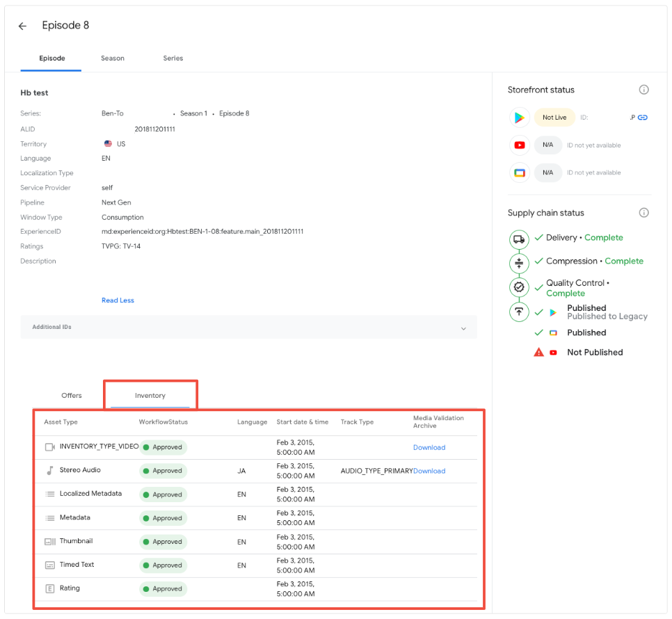Click the Google TV N/A status badge
The width and height of the screenshot is (672, 619).
[x=547, y=172]
